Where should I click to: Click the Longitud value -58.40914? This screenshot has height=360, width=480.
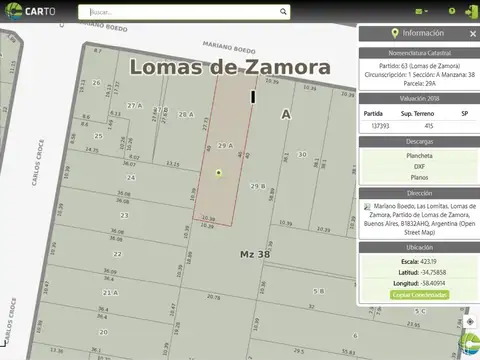tap(433, 283)
